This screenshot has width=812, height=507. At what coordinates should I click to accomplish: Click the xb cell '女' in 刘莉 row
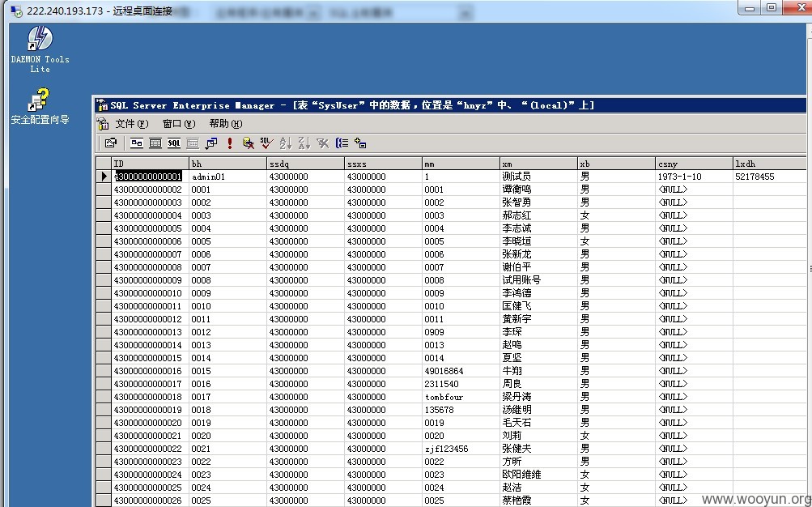(x=616, y=436)
